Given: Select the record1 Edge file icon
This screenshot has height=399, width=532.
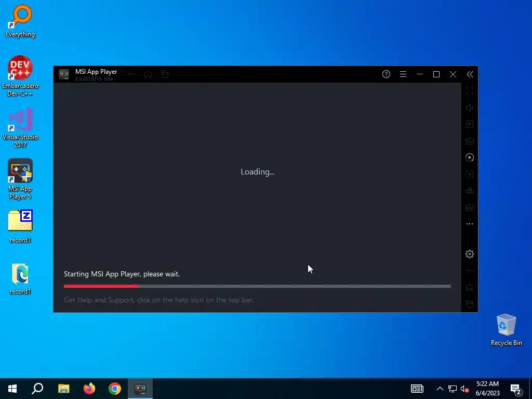Looking at the screenshot, I should [x=20, y=279].
